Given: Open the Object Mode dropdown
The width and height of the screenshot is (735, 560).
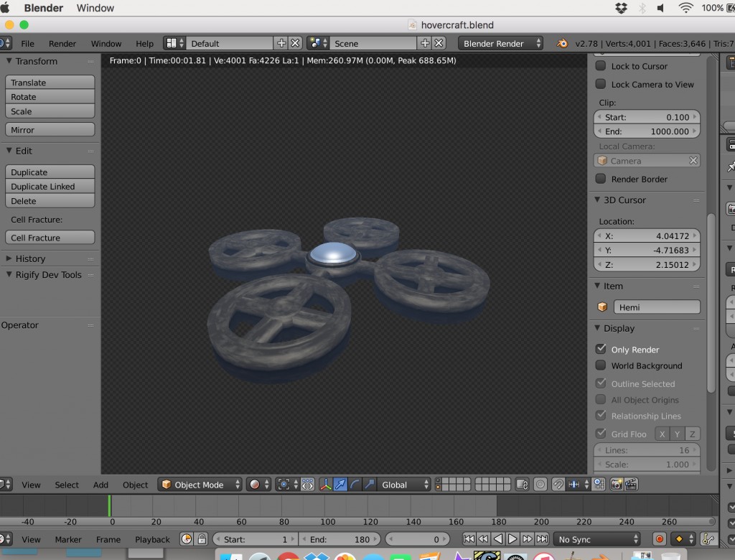Looking at the screenshot, I should [x=199, y=485].
